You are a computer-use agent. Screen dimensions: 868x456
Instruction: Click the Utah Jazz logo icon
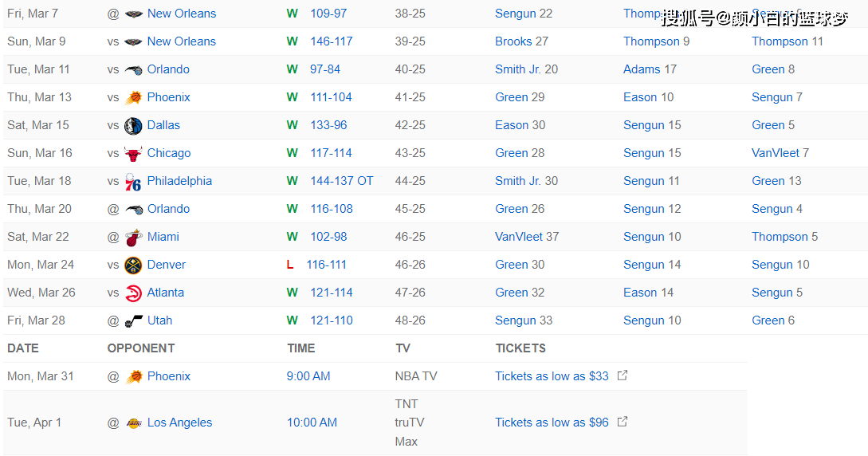133,321
